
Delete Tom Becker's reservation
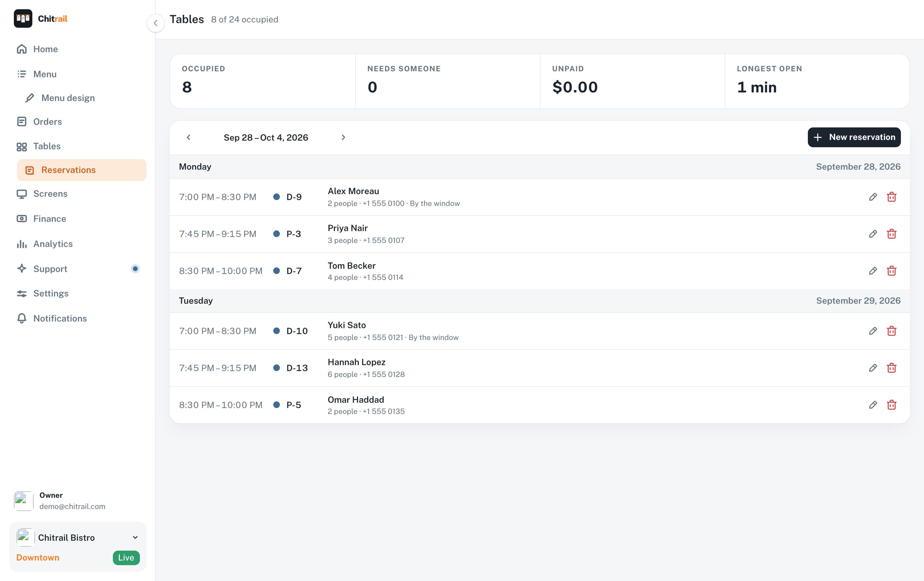pyautogui.click(x=891, y=271)
